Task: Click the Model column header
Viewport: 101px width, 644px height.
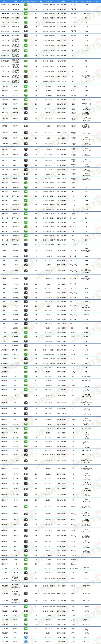Action: point(15,2)
